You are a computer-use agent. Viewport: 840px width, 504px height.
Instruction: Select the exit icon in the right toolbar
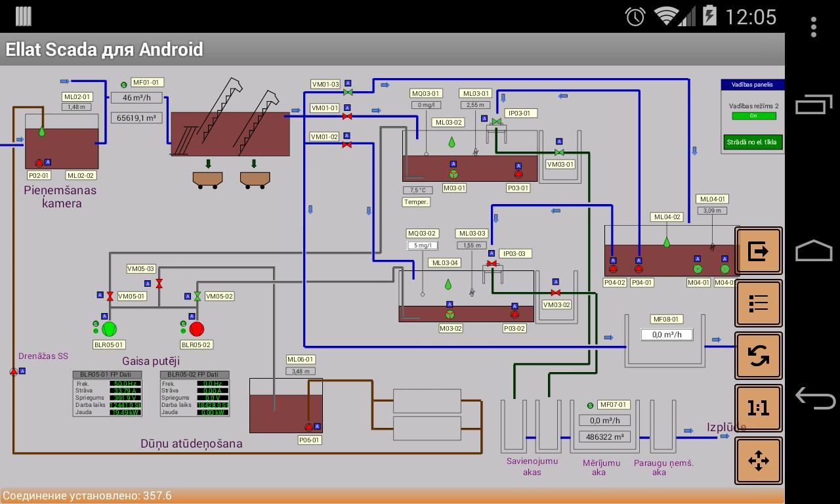pos(758,251)
